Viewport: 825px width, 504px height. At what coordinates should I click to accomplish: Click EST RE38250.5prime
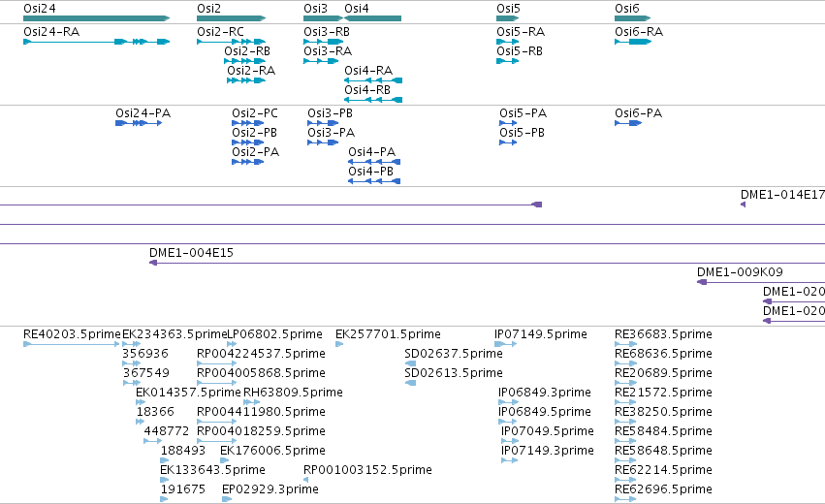tap(625, 423)
